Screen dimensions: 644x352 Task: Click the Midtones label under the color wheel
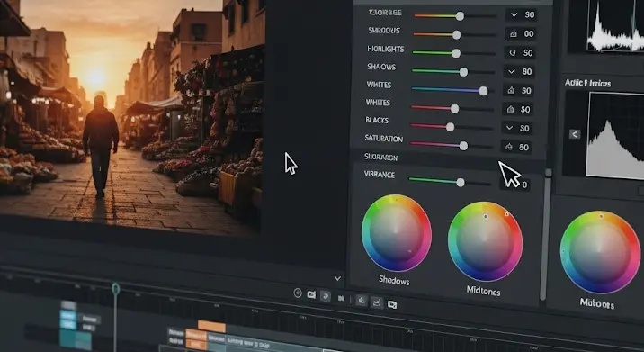click(x=483, y=291)
